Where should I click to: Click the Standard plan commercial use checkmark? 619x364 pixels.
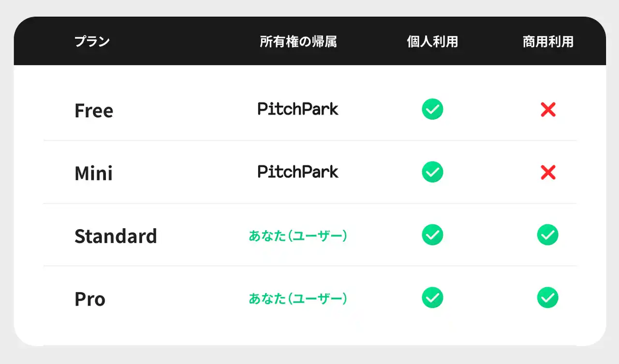[x=547, y=235]
